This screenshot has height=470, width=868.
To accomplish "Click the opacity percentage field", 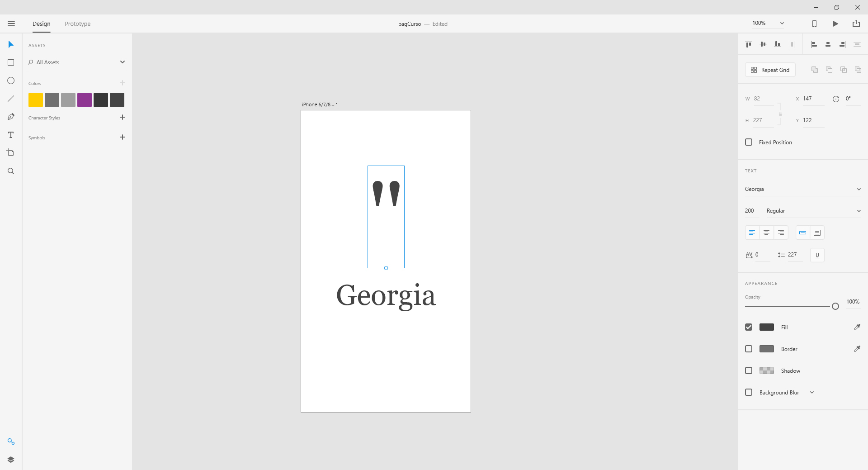I will 853,302.
